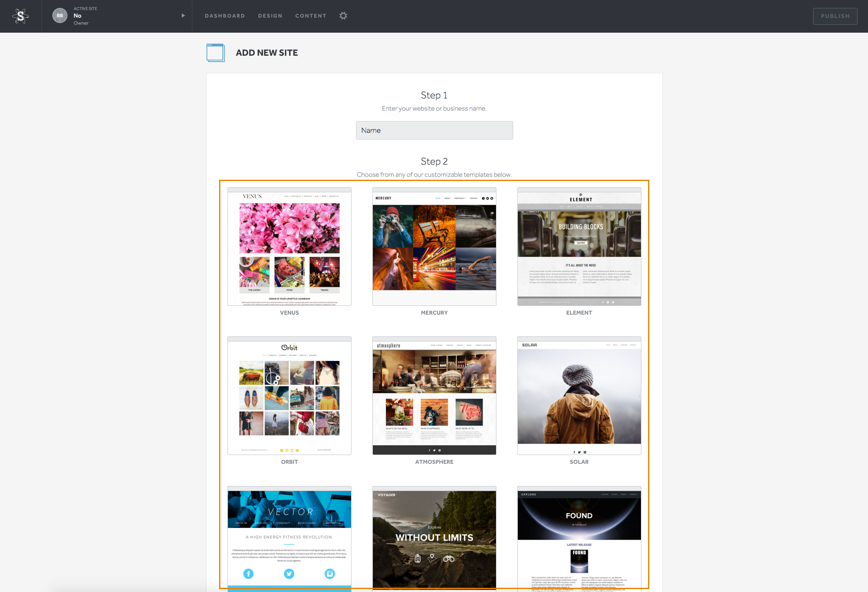Click the S logo icon
This screenshot has height=592, width=868.
[21, 16]
